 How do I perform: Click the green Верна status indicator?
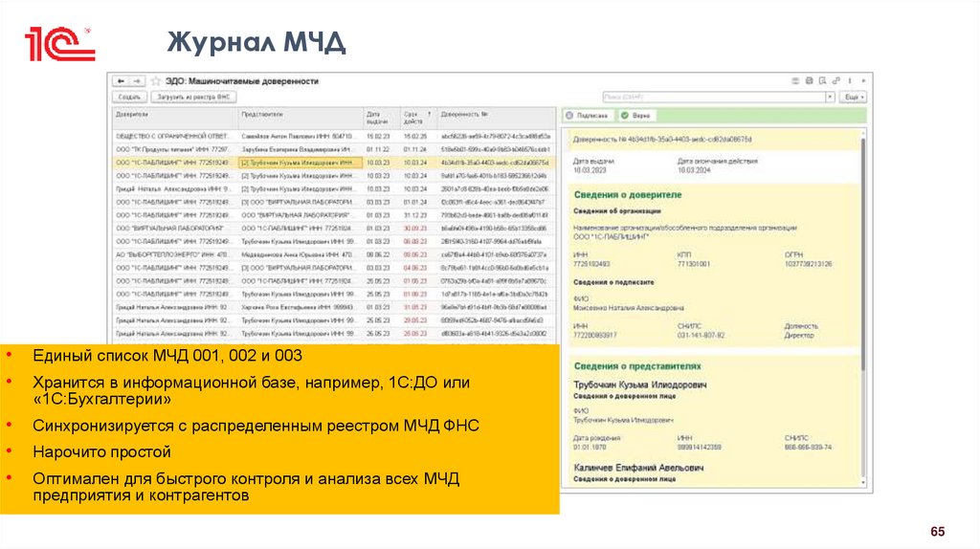pos(635,116)
